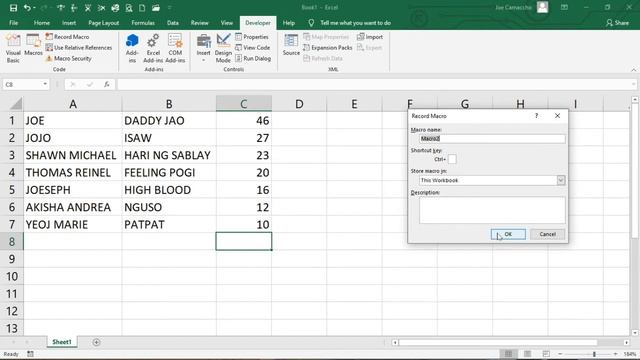Switch to the Home tab
The image size is (640, 360).
(x=42, y=23)
